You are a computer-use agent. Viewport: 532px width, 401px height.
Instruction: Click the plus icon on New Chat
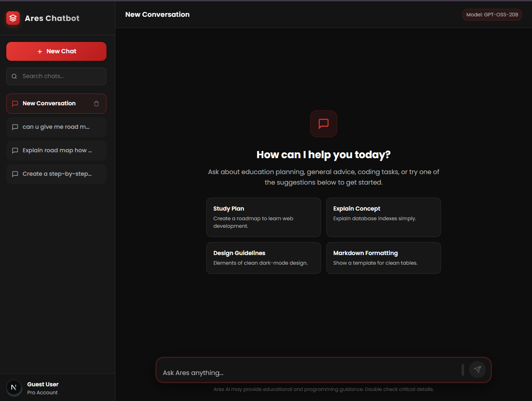coord(40,52)
